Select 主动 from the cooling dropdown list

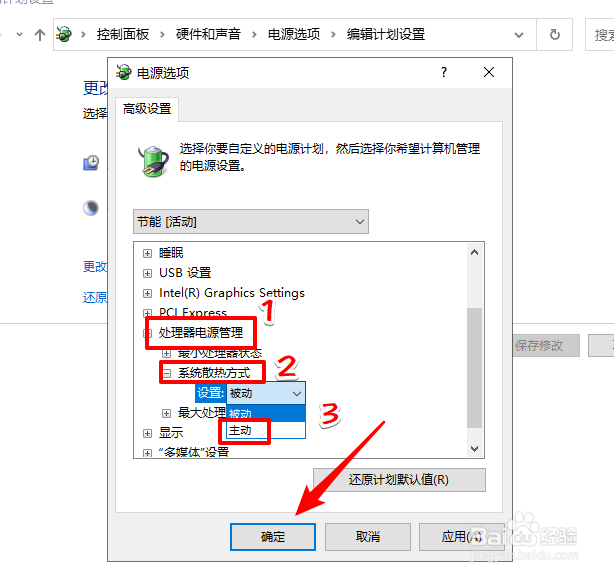(265, 430)
